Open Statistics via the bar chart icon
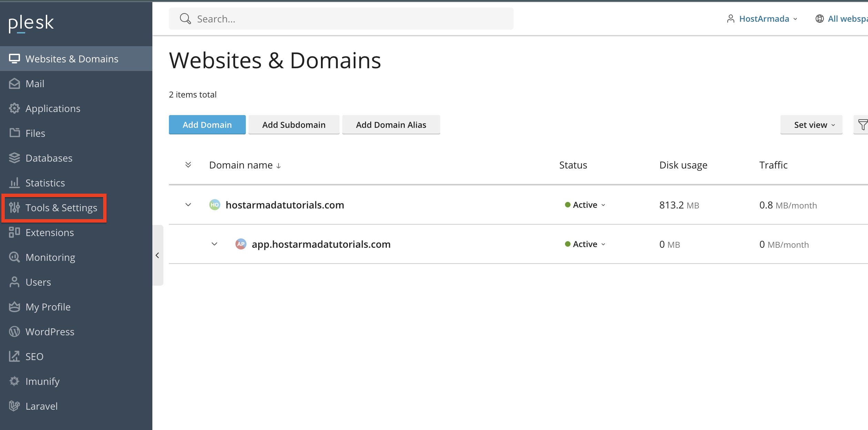Screen dimensions: 868x430 pyautogui.click(x=14, y=183)
